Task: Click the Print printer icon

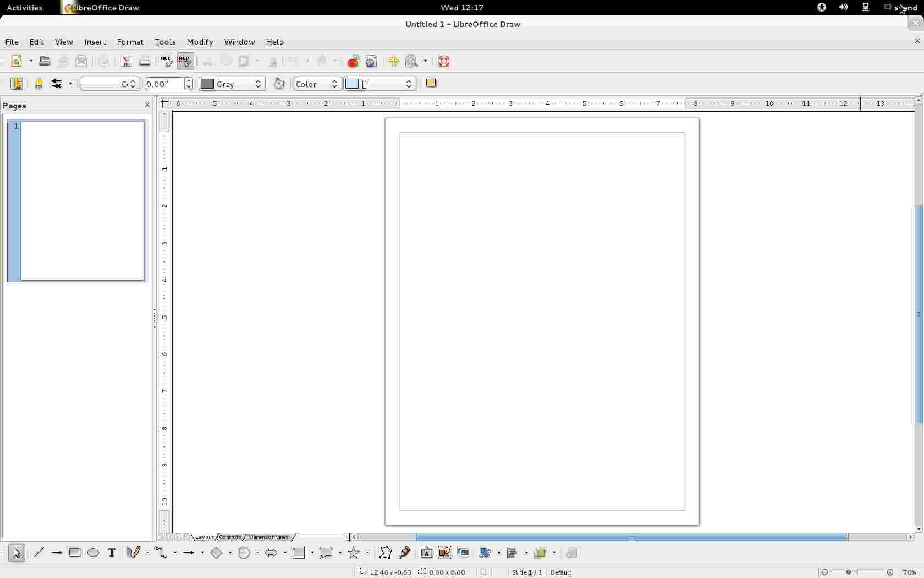Action: click(x=145, y=62)
